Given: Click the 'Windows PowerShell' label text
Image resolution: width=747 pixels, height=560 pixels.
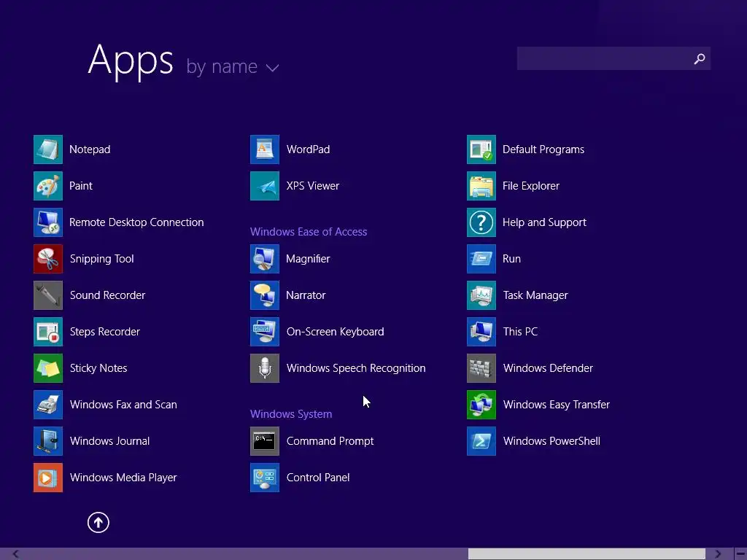Looking at the screenshot, I should [551, 441].
